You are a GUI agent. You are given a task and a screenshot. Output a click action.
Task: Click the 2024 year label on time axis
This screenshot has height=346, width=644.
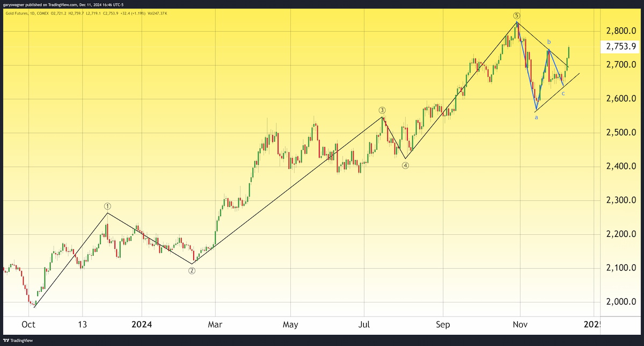pos(142,325)
